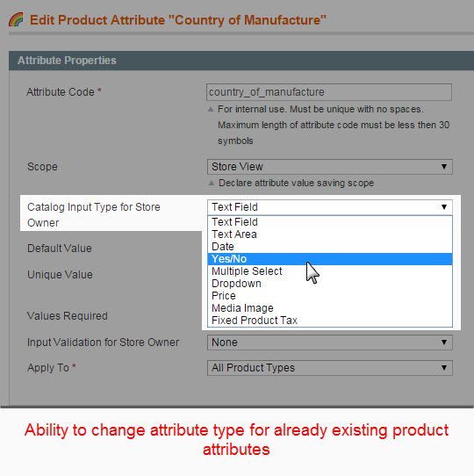The width and height of the screenshot is (474, 476).
Task: Click the Edit Product Attribute page title
Action: pos(178,20)
